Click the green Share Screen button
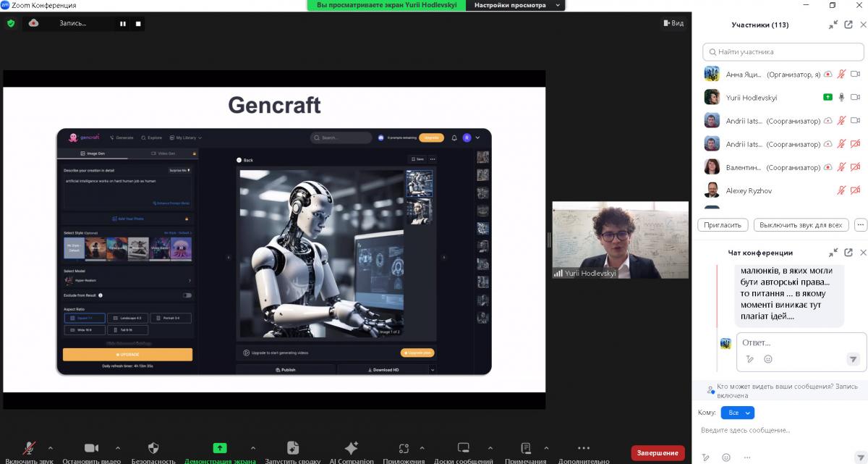The image size is (868, 464). (220, 448)
